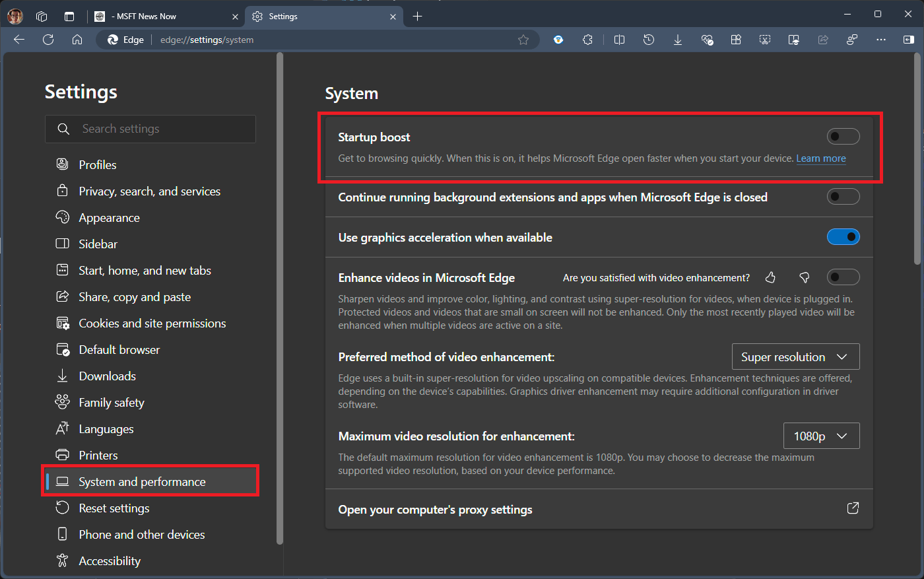Viewport: 924px width, 579px height.
Task: Open Split Screen view
Action: (619, 40)
